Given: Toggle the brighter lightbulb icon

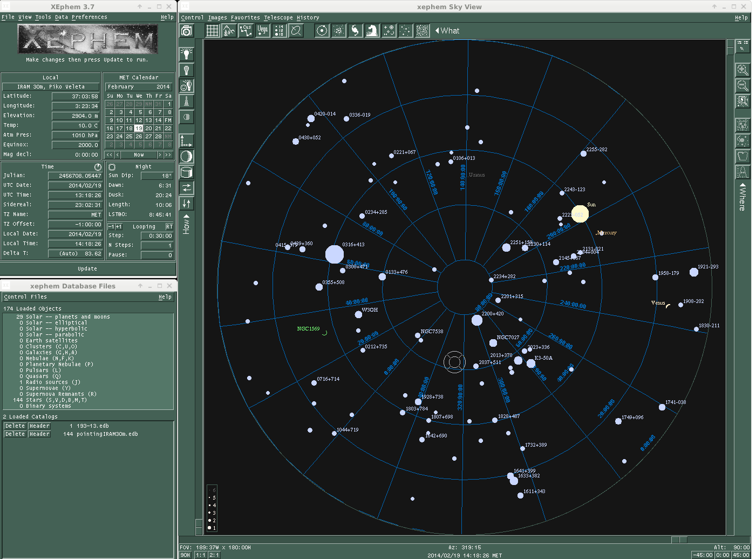Looking at the screenshot, I should (x=186, y=54).
